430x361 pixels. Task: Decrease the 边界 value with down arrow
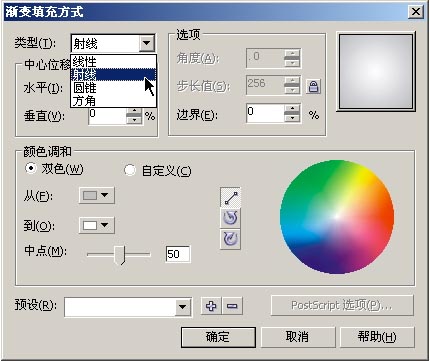tap(292, 118)
